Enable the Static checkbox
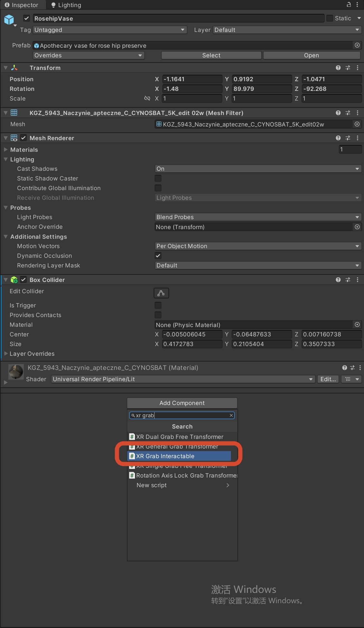364x628 pixels. point(330,18)
